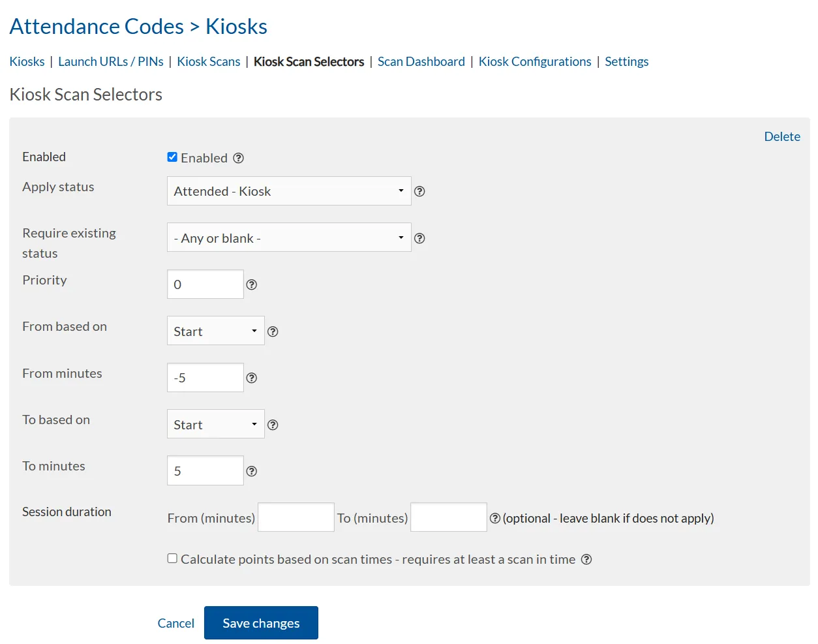Focus Session duration To (minutes) field

449,517
